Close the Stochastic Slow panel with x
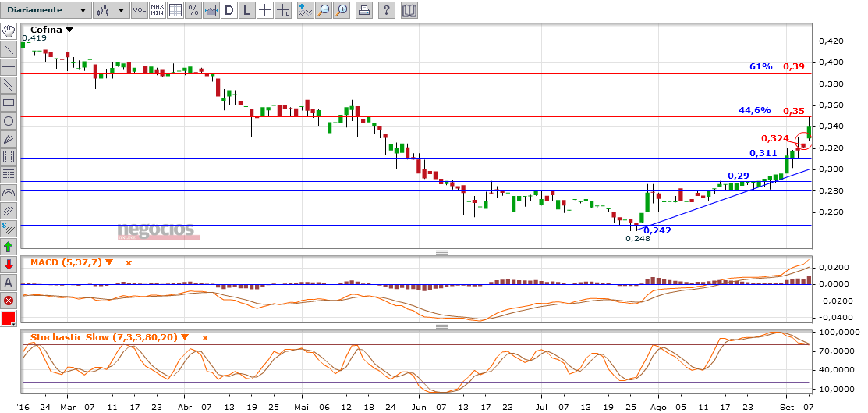 click(x=205, y=337)
